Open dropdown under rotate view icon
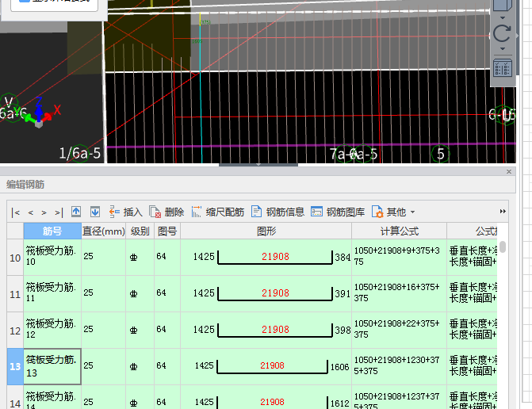Viewport: 532px width, 409px height. click(503, 49)
